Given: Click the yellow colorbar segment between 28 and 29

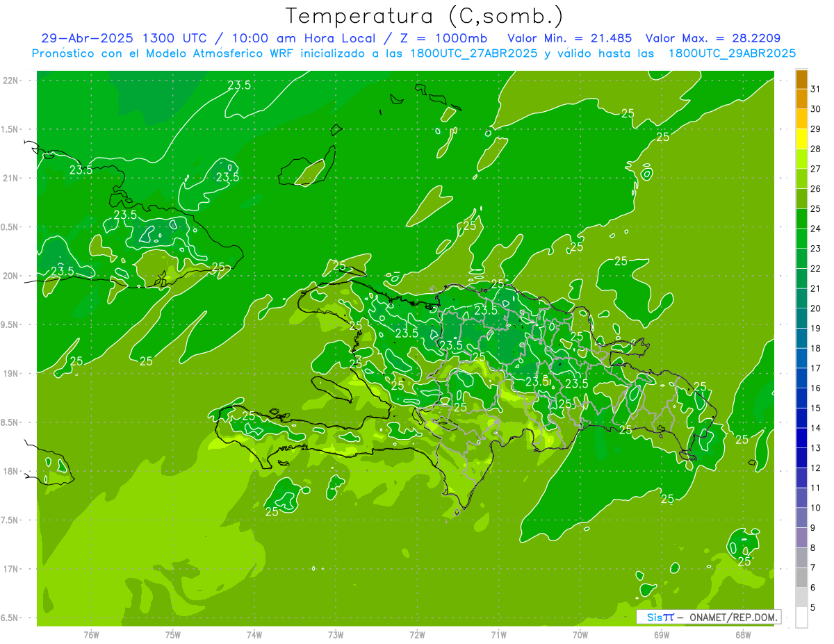Looking at the screenshot, I should point(801,139).
